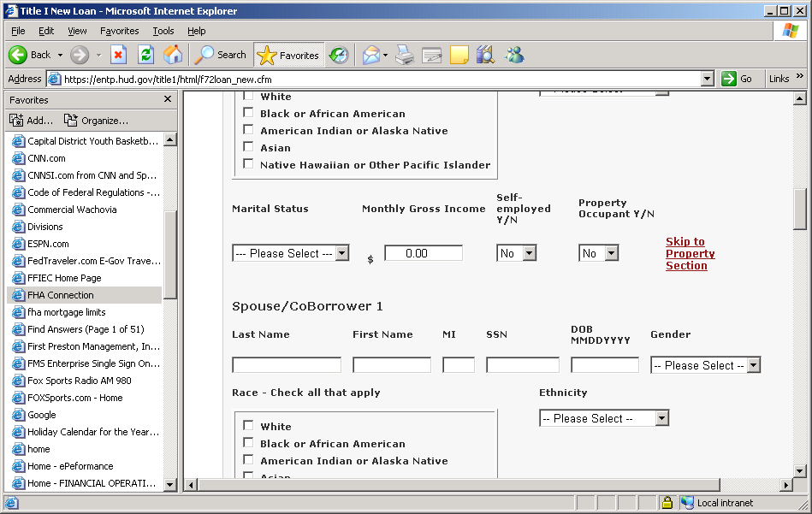Screen dimensions: 812x514
Task: Expand the Spouse Gender dropdown
Action: pyautogui.click(x=705, y=365)
